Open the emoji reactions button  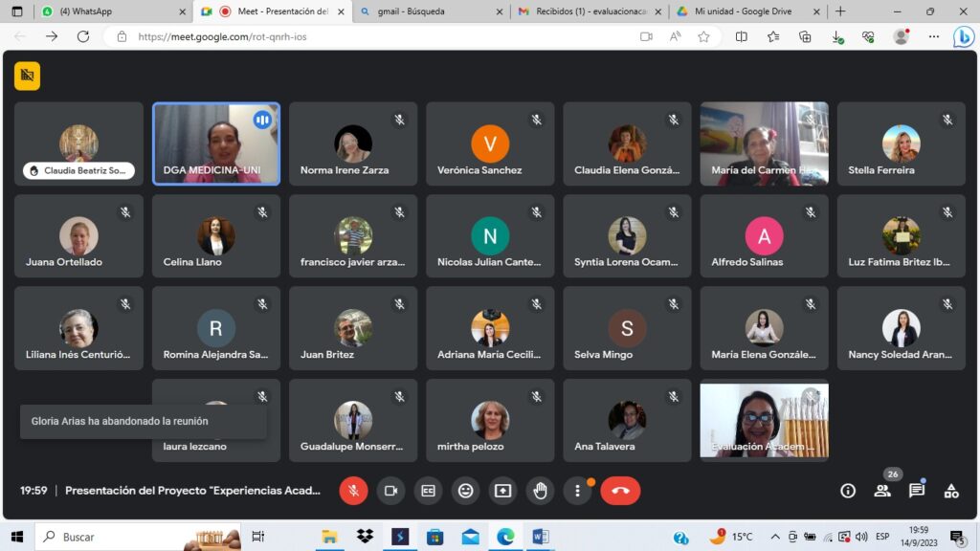click(465, 491)
